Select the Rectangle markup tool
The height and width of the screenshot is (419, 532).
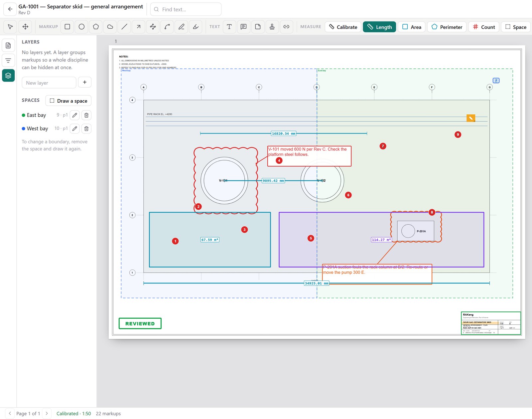[x=67, y=27]
